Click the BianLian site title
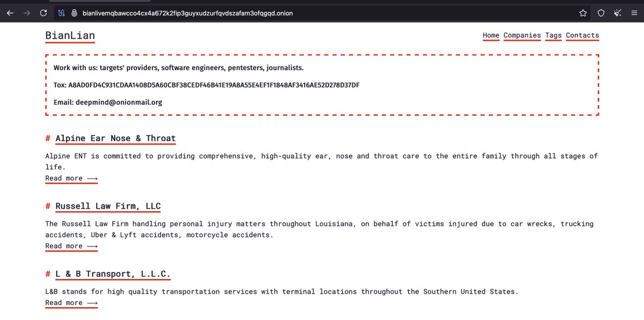 (70, 36)
